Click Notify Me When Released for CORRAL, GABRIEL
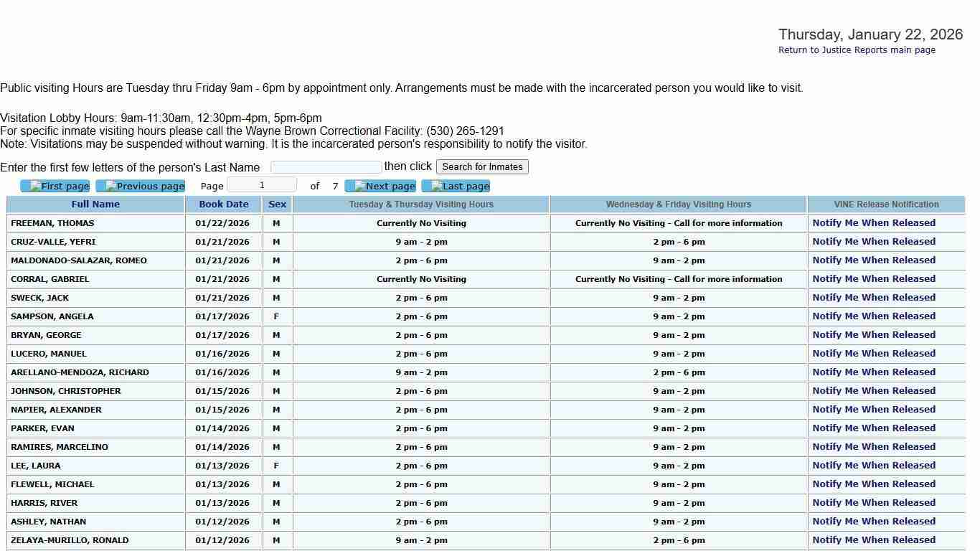980x551 pixels. (874, 279)
